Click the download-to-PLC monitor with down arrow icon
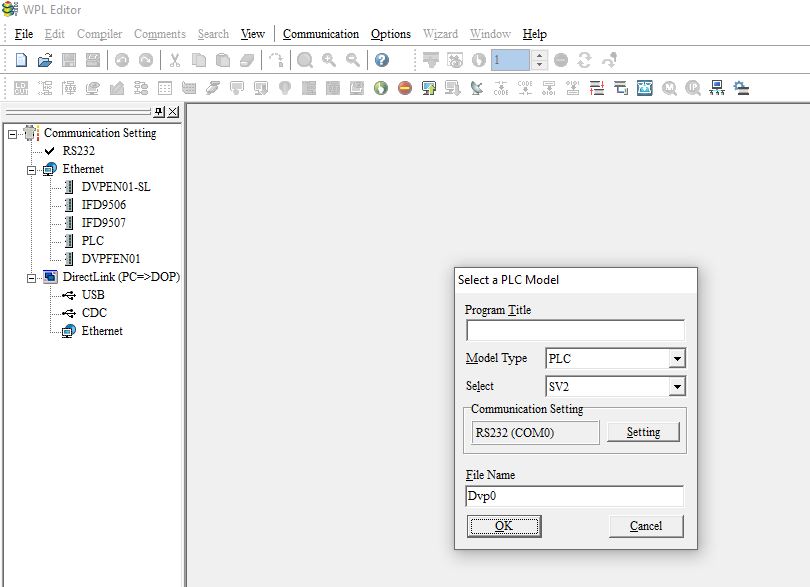 [x=453, y=88]
